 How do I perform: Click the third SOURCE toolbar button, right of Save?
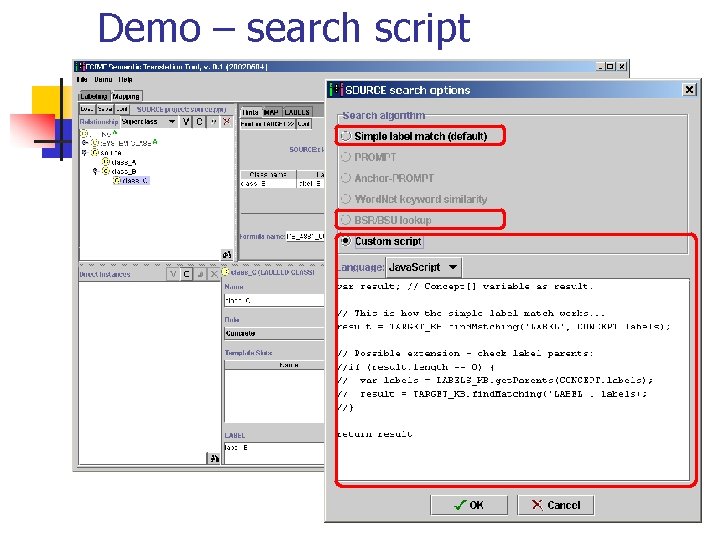point(122,109)
